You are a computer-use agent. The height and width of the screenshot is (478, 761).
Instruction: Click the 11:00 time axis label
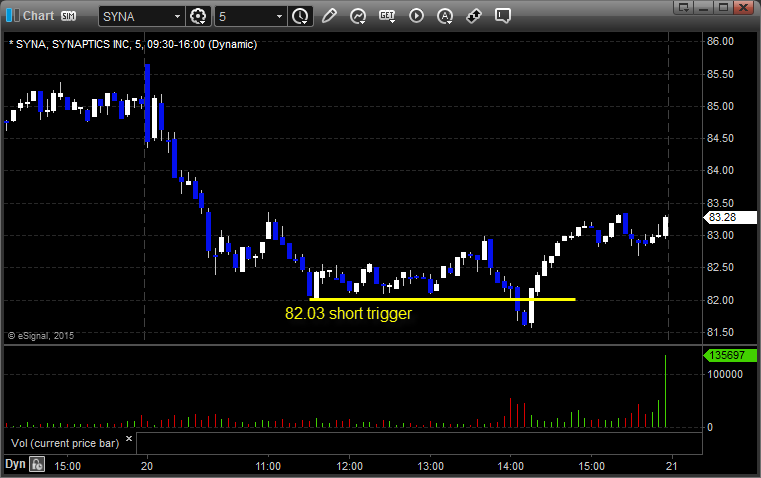(x=268, y=466)
